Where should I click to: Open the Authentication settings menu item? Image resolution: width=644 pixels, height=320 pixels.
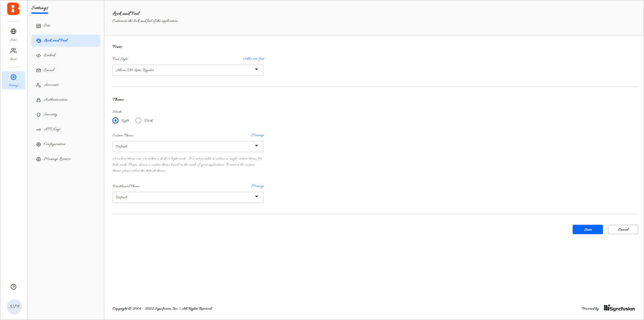(x=56, y=100)
